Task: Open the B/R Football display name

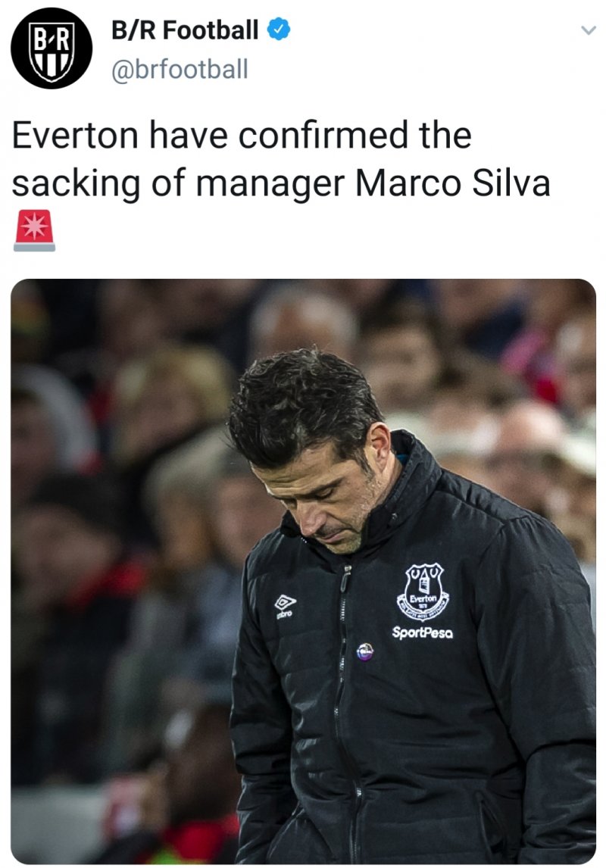Action: coord(184,30)
